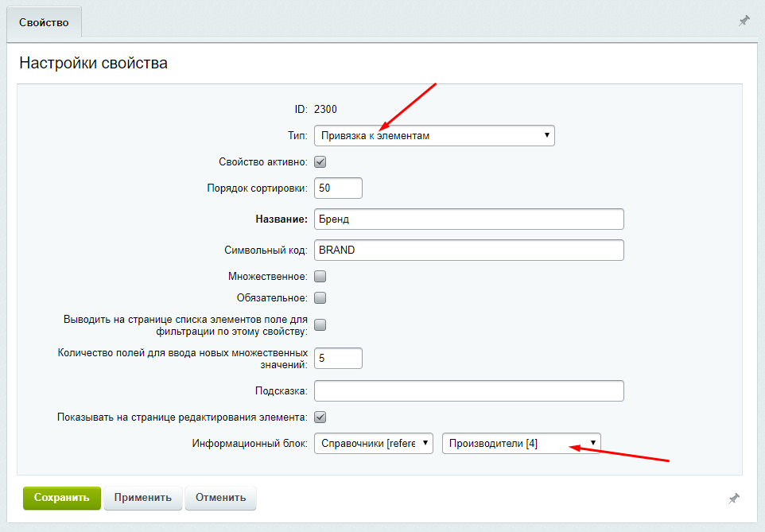This screenshot has width=765, height=532.
Task: Click the 'Информационный блок:' label
Action: [x=250, y=444]
